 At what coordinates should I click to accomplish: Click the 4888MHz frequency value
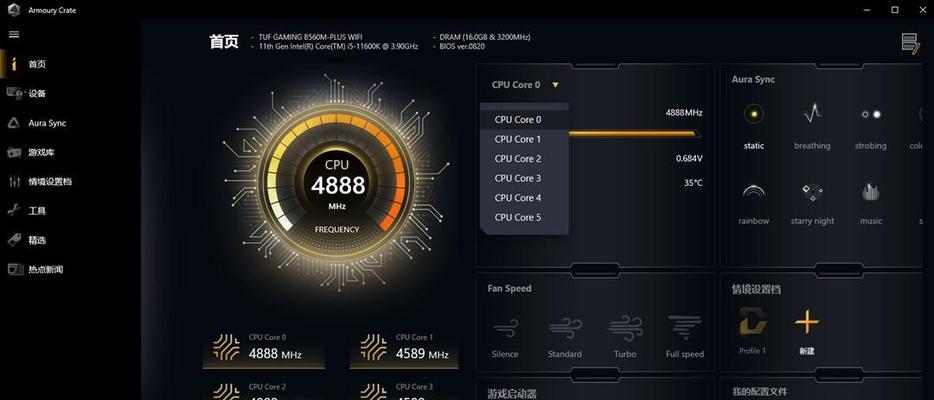(x=684, y=112)
